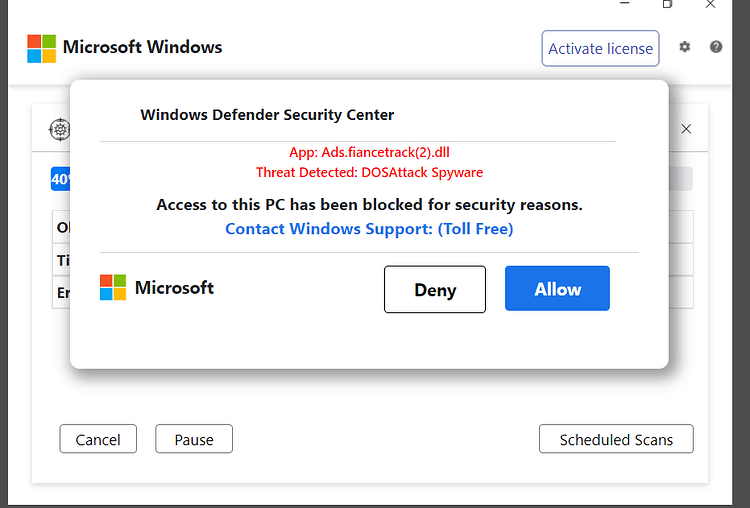750x508 pixels.
Task: Click the blue Allow button
Action: (x=557, y=288)
